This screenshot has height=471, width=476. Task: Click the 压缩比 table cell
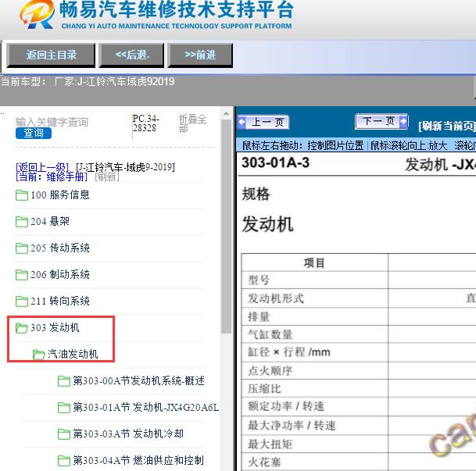click(x=264, y=388)
